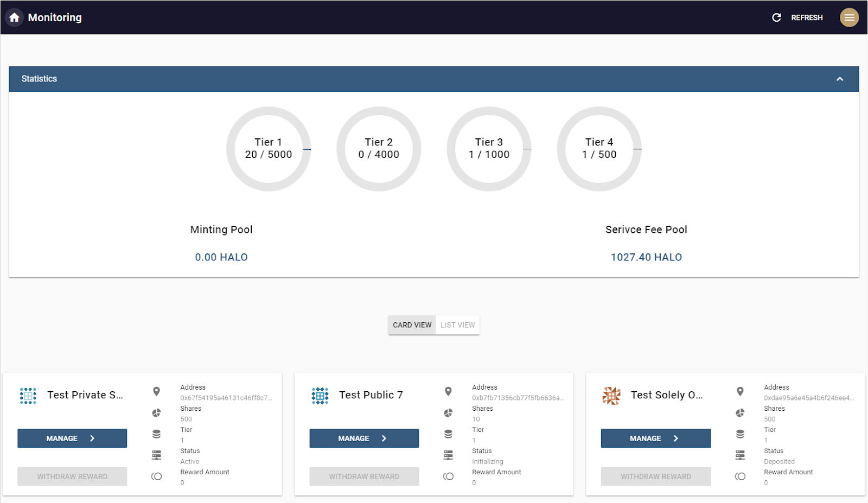Click the location pin icon on Test Public 7 card
This screenshot has width=868, height=503.
coord(448,391)
